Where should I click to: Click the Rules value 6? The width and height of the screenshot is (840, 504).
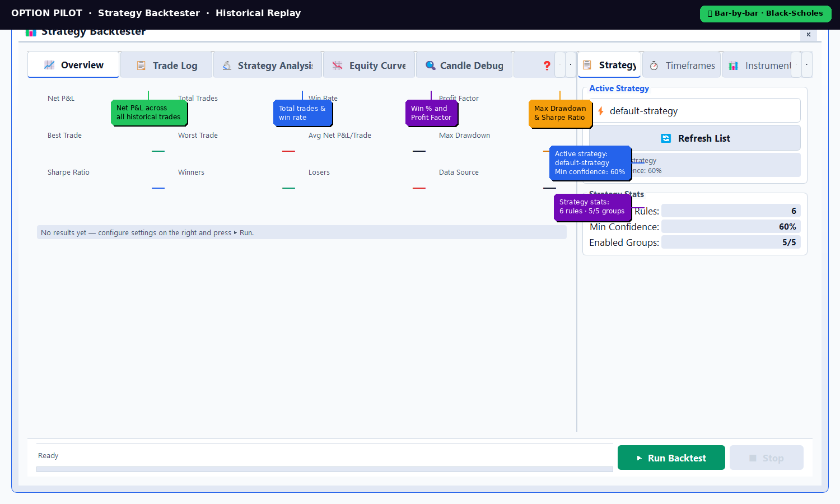pyautogui.click(x=731, y=211)
